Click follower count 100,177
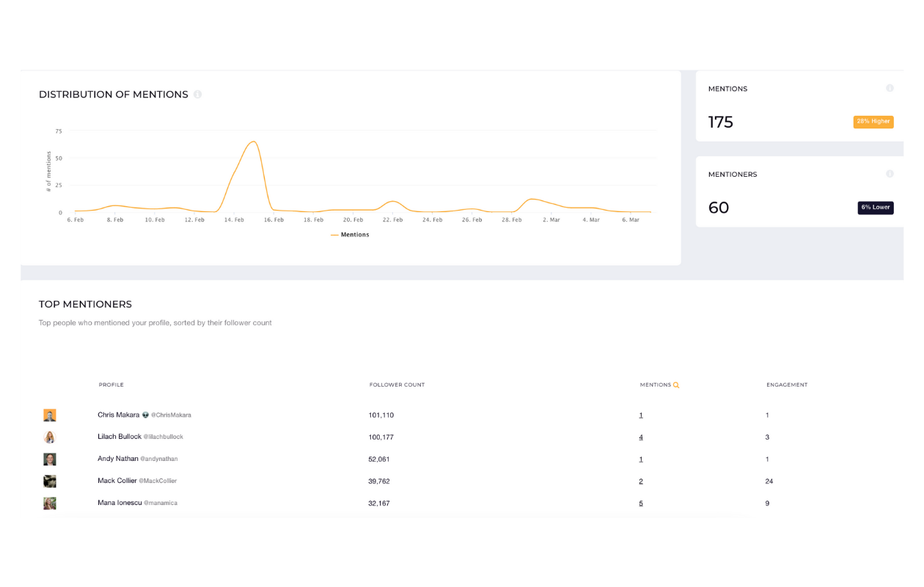This screenshot has height=587, width=924. click(381, 437)
